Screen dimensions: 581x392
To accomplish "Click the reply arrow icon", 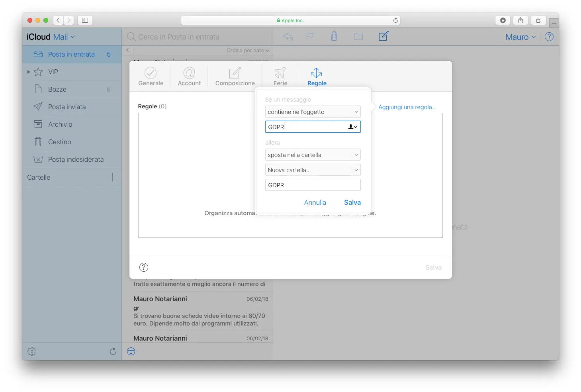I will 288,36.
